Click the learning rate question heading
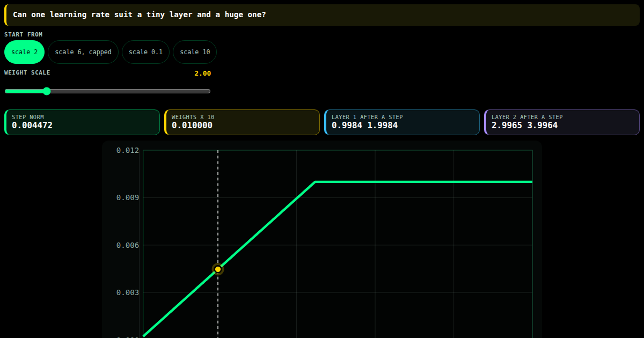This screenshot has width=644, height=338. click(140, 14)
